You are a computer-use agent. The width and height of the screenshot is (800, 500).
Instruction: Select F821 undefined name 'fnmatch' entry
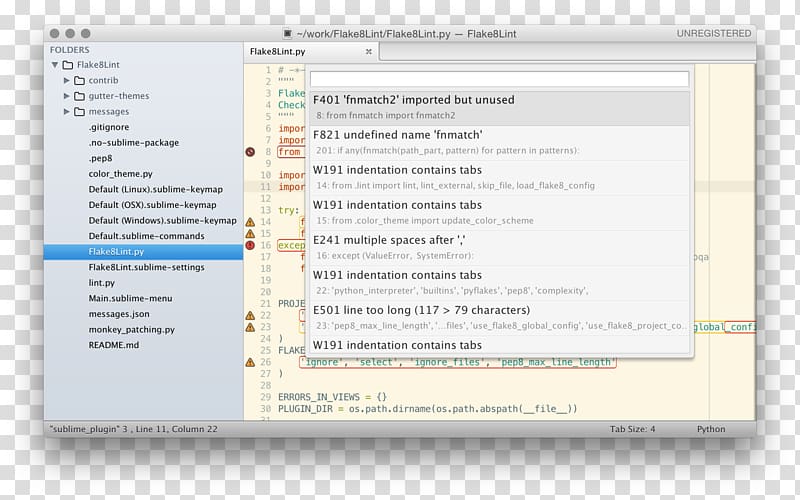tap(499, 143)
